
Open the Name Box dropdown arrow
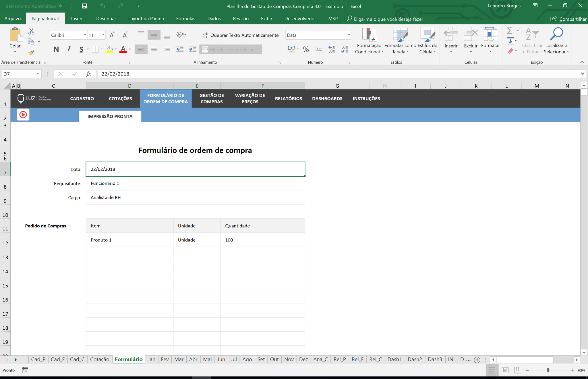(38, 74)
